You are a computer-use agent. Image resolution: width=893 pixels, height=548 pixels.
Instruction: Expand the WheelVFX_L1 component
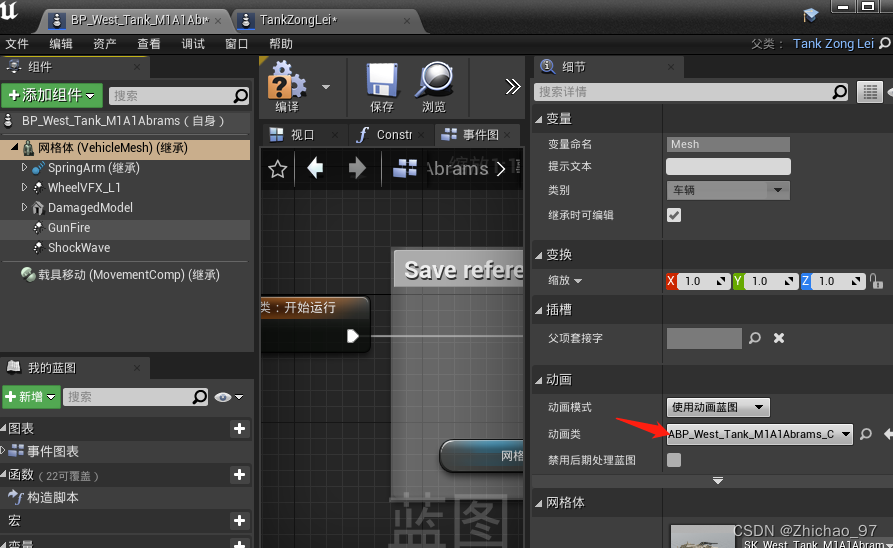(x=24, y=187)
